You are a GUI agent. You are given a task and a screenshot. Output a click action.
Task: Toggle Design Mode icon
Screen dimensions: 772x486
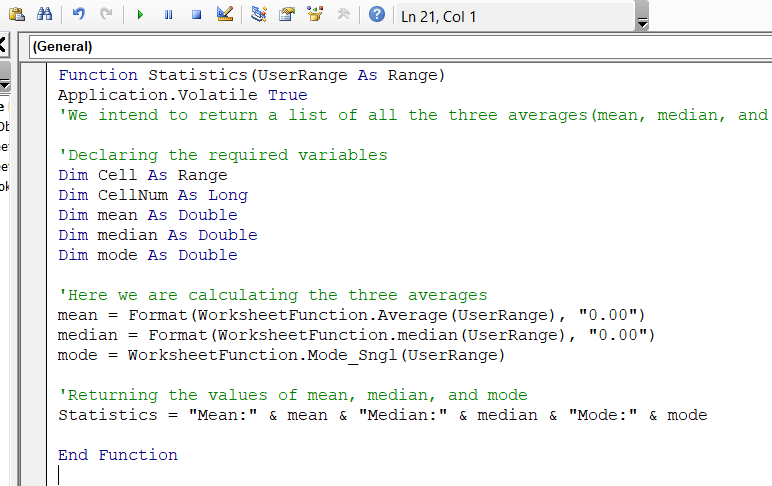[x=224, y=15]
